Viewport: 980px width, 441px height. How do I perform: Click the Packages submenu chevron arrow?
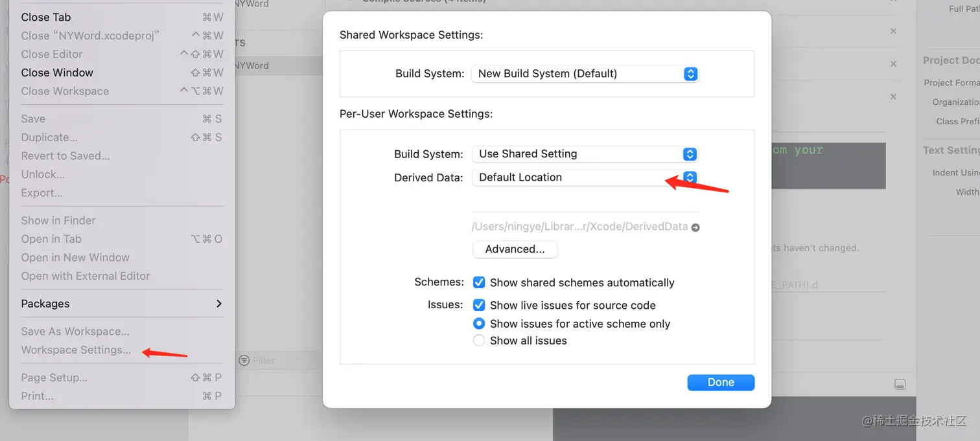coord(219,304)
